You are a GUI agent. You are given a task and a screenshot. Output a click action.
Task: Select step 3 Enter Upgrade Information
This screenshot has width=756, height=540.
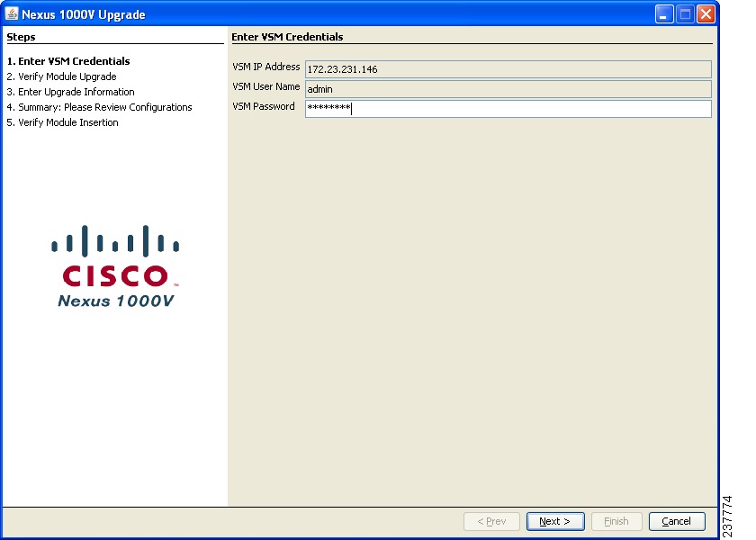click(x=70, y=92)
